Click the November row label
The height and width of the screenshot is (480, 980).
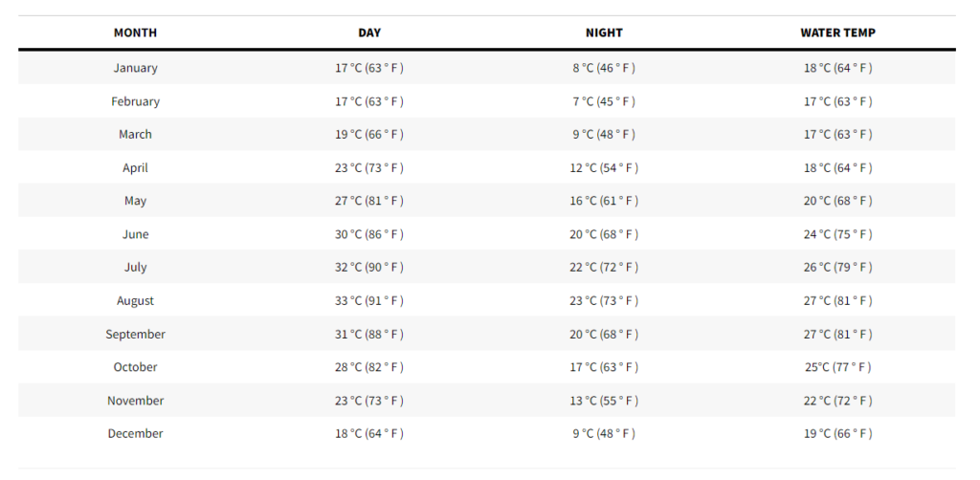click(x=135, y=401)
